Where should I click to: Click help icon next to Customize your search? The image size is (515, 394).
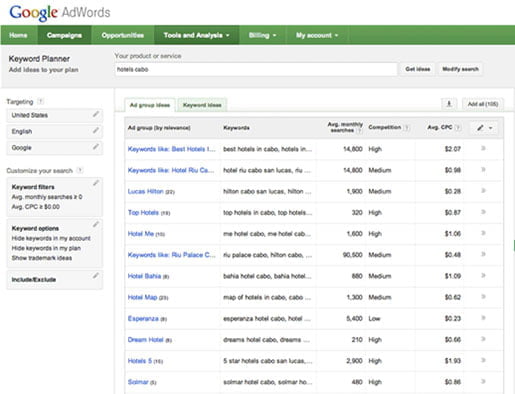pos(80,170)
